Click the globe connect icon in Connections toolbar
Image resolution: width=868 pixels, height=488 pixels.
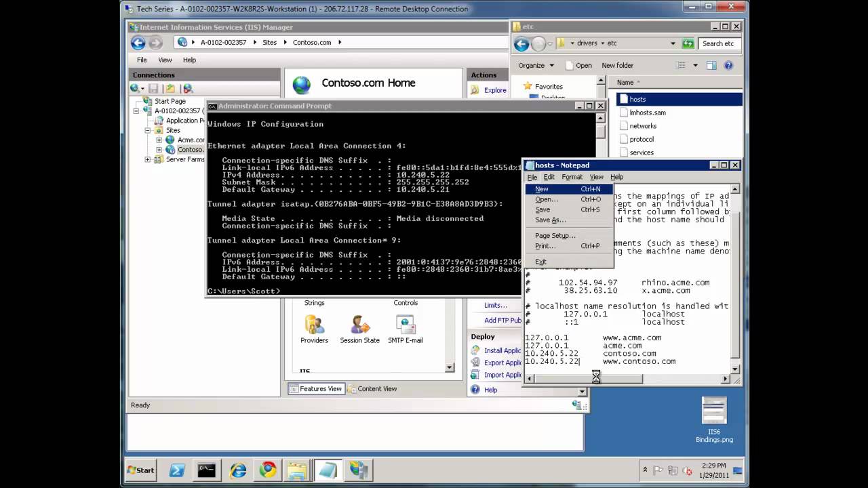[136, 88]
